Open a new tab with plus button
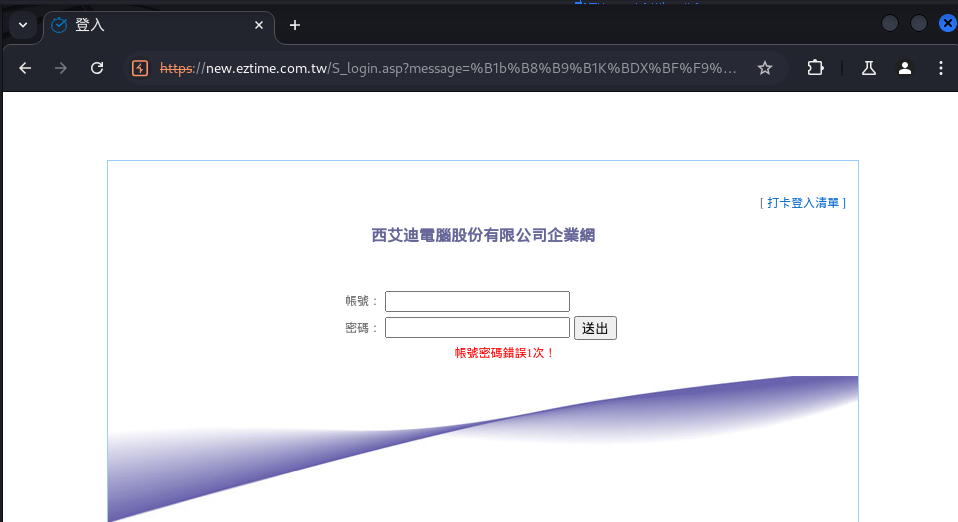958x522 pixels. (x=295, y=25)
